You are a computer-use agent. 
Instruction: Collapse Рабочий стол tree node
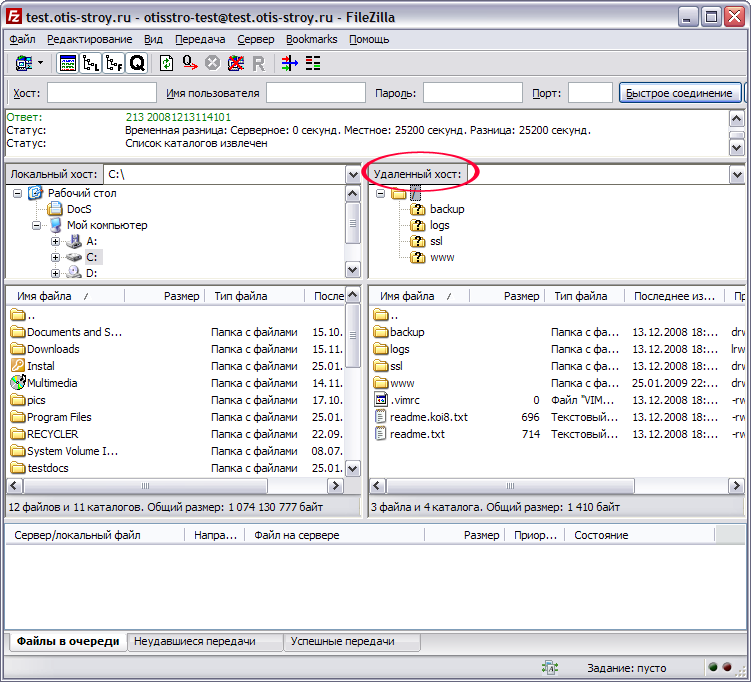coord(17,193)
